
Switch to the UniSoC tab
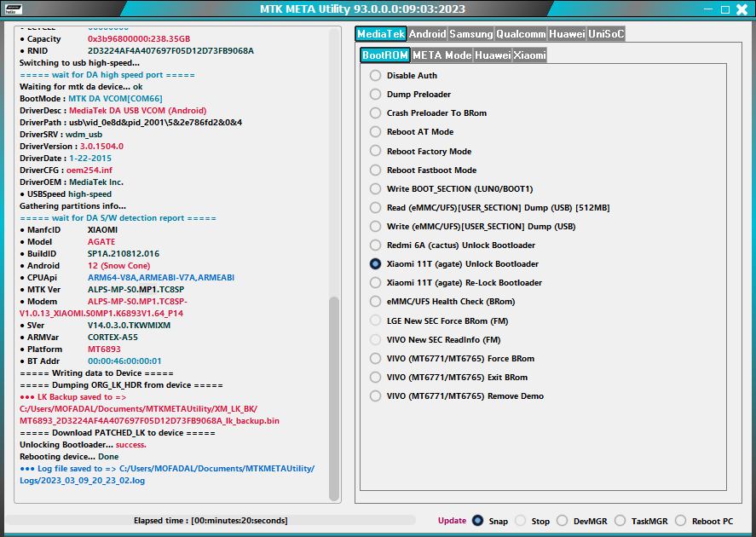point(606,34)
